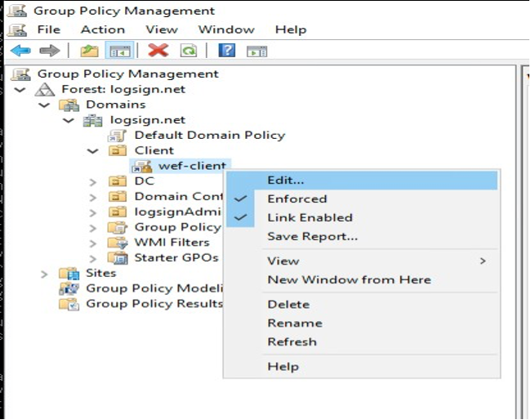Choose Edit... from the context menu
The width and height of the screenshot is (531, 420).
[x=362, y=181]
